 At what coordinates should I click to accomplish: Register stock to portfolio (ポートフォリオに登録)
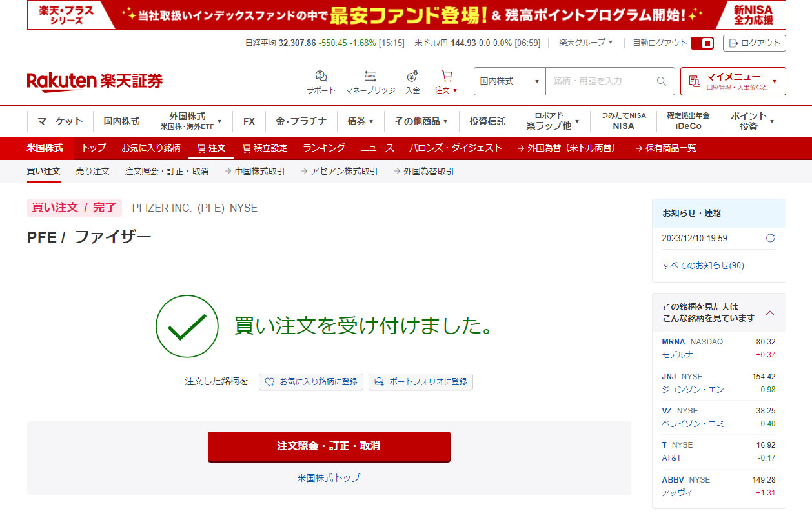[x=421, y=382]
